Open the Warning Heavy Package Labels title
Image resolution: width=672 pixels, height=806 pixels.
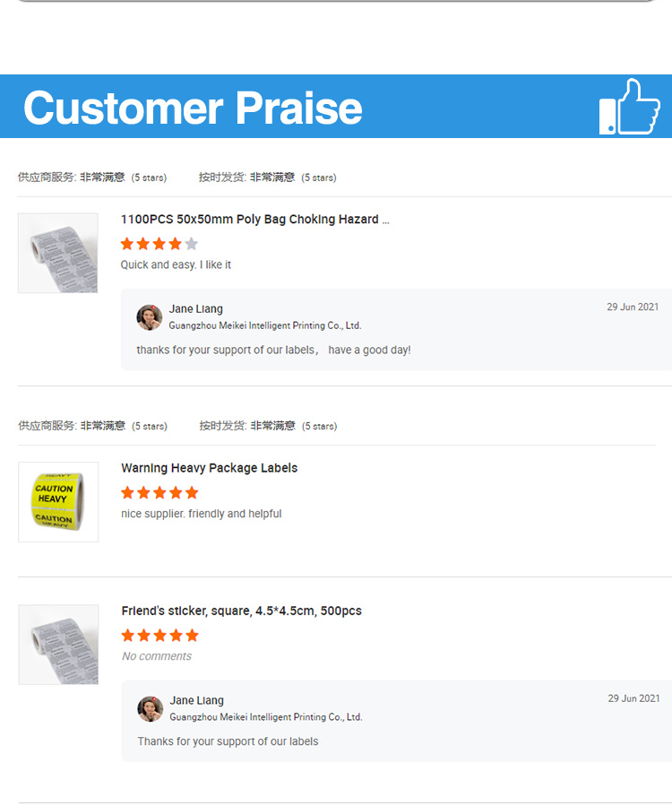(x=210, y=468)
